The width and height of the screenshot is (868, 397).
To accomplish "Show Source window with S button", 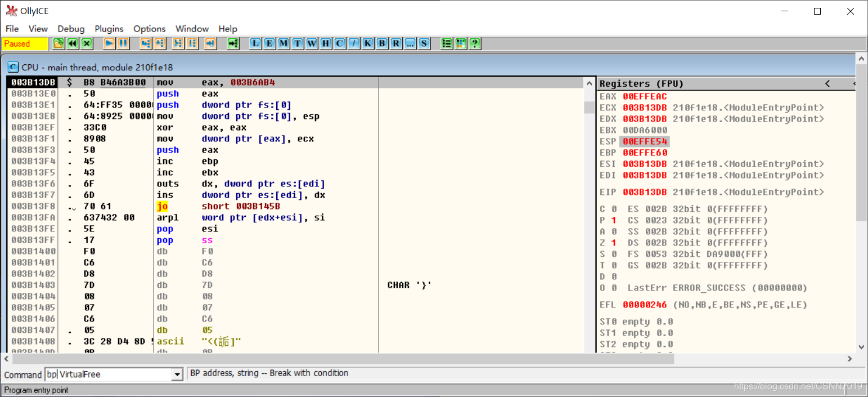I will [425, 43].
